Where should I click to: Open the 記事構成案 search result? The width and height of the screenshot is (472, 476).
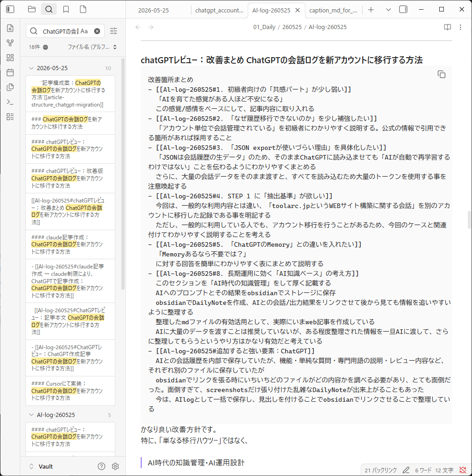point(70,94)
